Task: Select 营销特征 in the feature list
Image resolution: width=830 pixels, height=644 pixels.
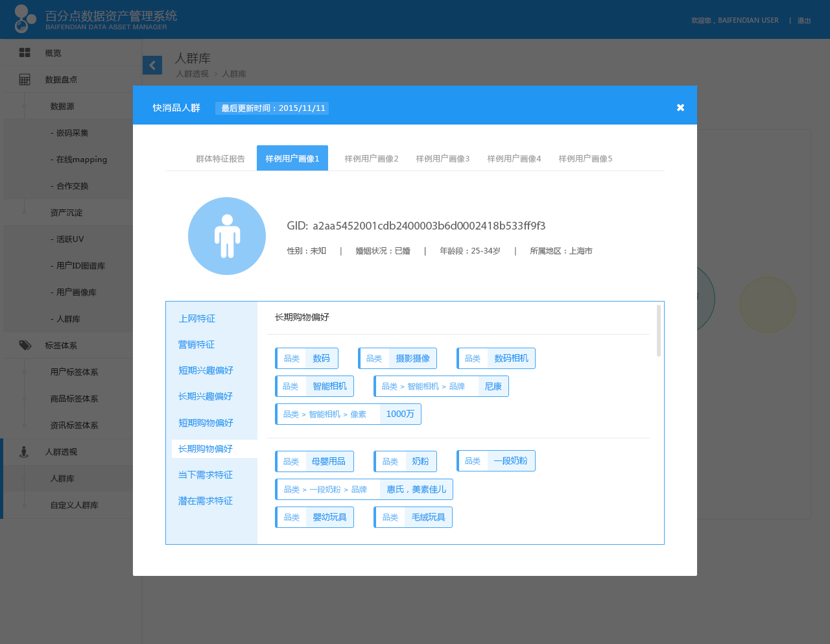Action: click(196, 344)
